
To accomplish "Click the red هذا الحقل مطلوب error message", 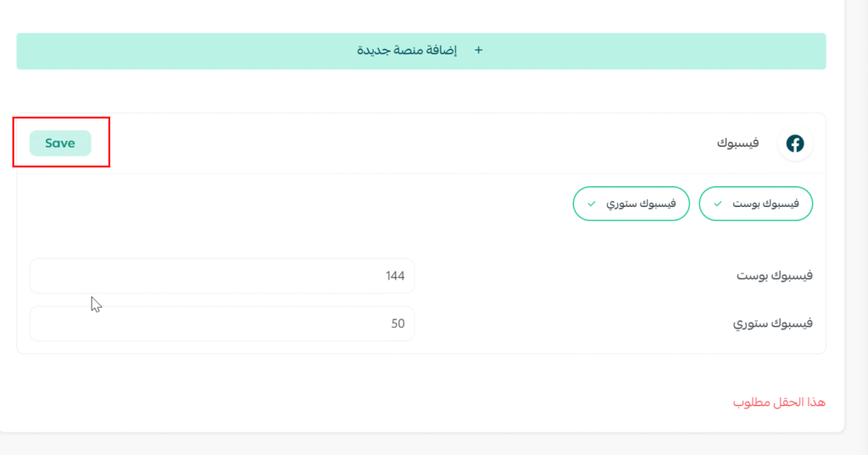I will (x=779, y=402).
